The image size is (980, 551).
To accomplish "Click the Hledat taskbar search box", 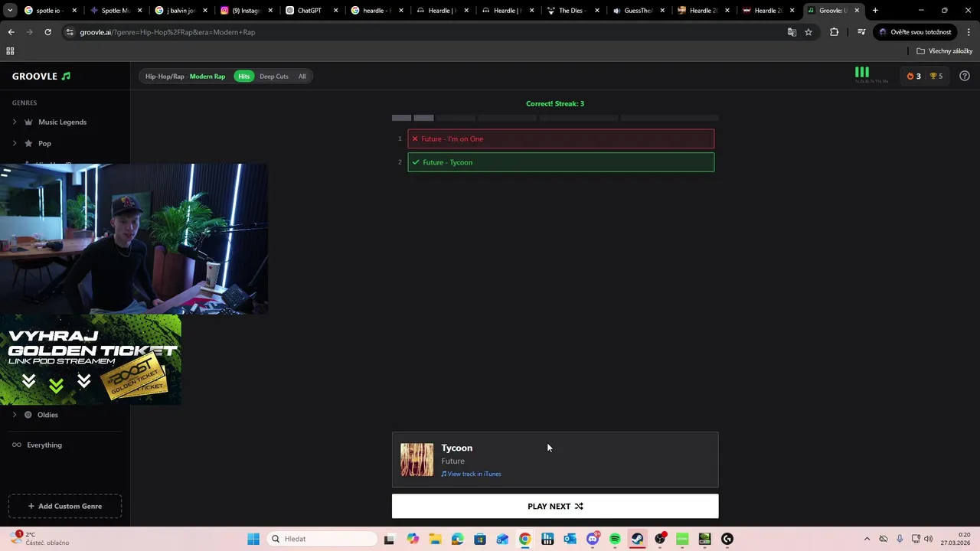I will (322, 539).
